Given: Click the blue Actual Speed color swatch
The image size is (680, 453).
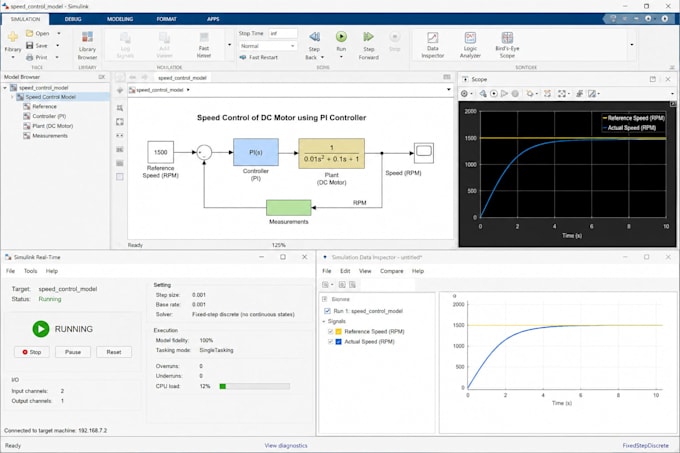Looking at the screenshot, I should pos(339,342).
